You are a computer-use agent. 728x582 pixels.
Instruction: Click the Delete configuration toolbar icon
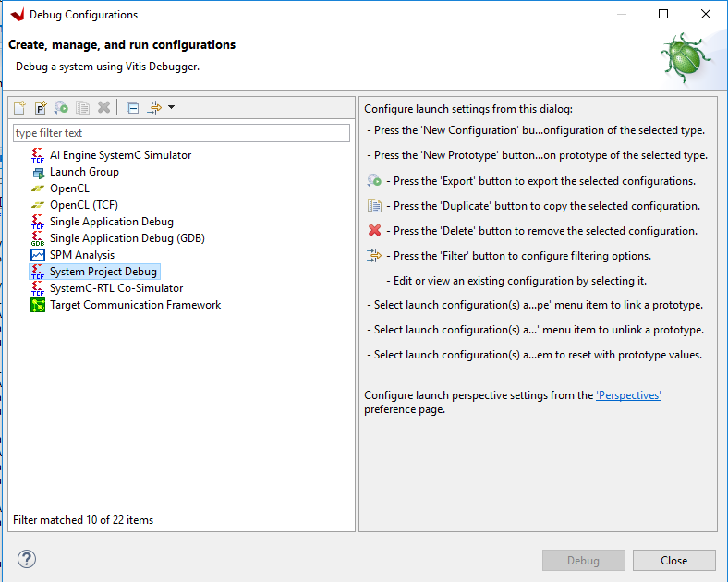coord(104,108)
